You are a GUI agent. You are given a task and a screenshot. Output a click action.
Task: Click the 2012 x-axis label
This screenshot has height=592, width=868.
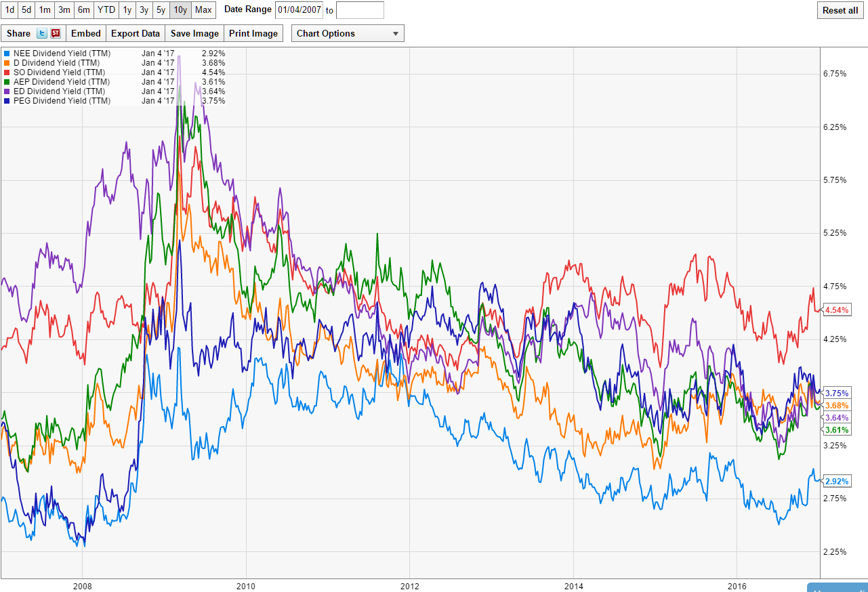click(410, 585)
